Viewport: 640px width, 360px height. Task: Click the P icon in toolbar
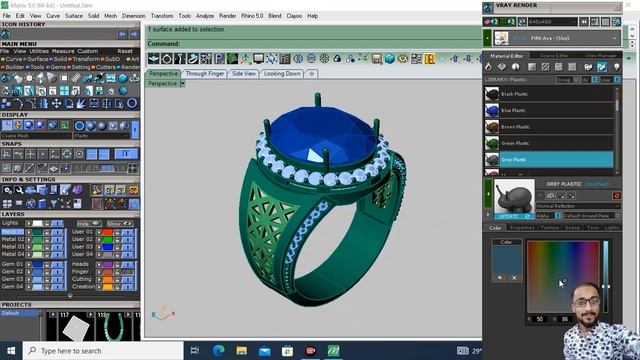coord(219,59)
